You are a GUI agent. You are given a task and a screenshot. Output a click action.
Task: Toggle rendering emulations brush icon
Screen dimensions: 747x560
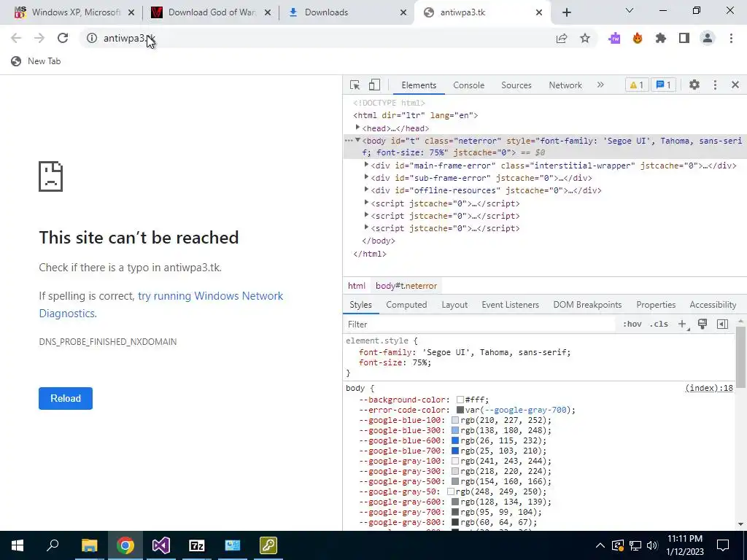point(703,324)
